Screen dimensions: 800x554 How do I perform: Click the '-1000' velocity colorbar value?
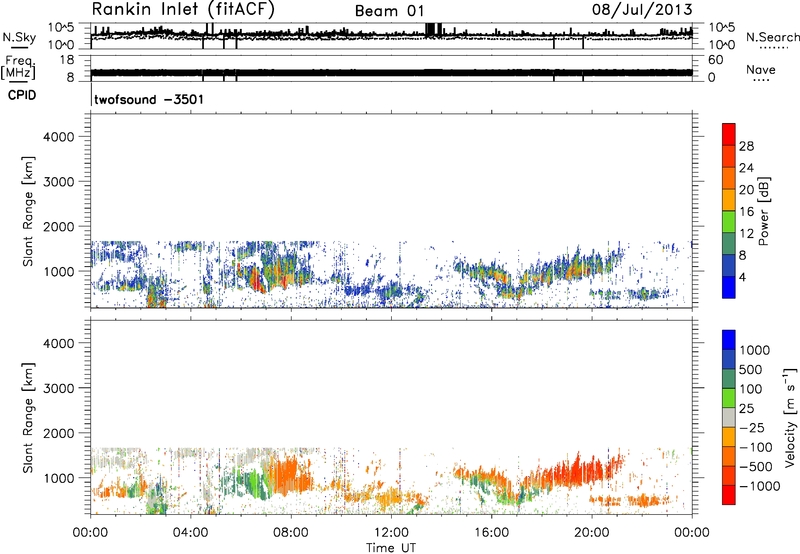click(759, 486)
